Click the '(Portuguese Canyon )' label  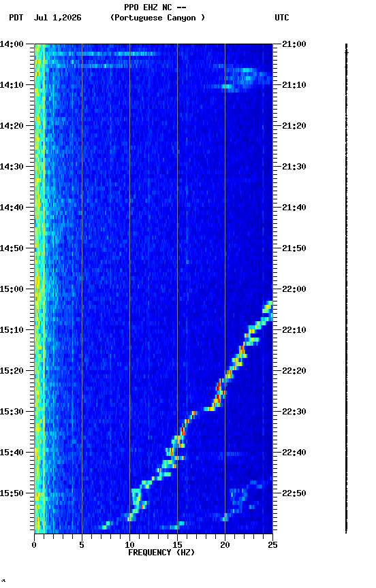(x=157, y=18)
